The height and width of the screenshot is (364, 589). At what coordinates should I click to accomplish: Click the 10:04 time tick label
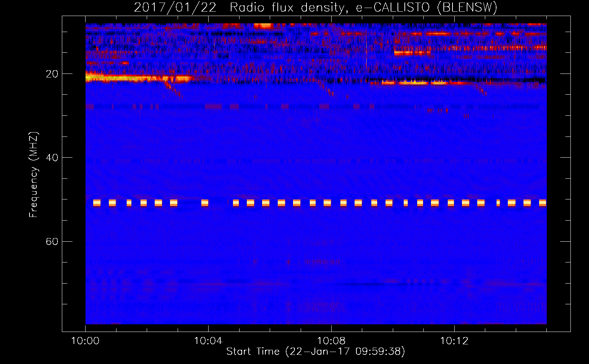pyautogui.click(x=208, y=341)
